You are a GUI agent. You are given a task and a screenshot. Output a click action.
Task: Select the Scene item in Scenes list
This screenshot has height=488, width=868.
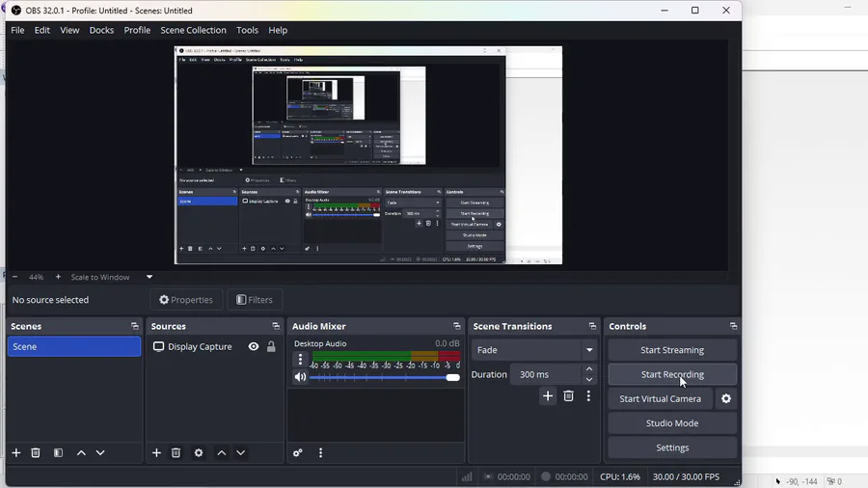tap(74, 346)
